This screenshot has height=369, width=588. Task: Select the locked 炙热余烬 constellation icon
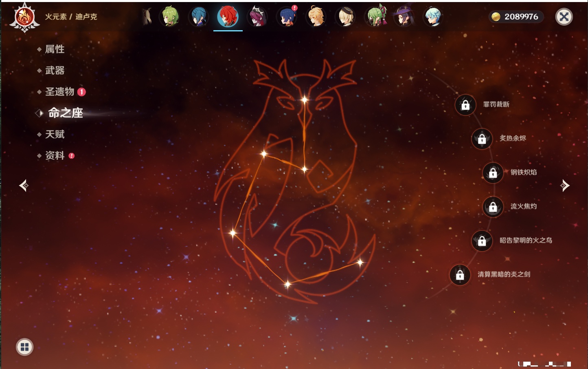click(x=482, y=139)
